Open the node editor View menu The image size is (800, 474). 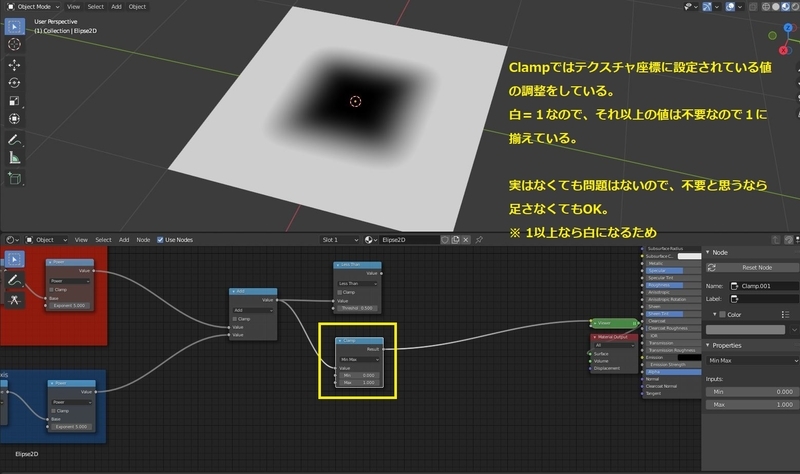pos(81,240)
